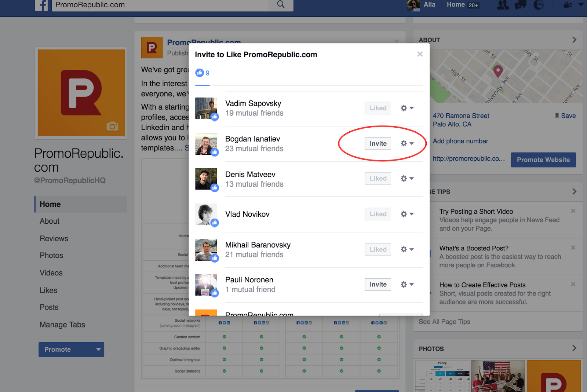This screenshot has width=587, height=392.
Task: Click the likes thumbs-up tab icon in dialog
Action: pyautogui.click(x=200, y=73)
